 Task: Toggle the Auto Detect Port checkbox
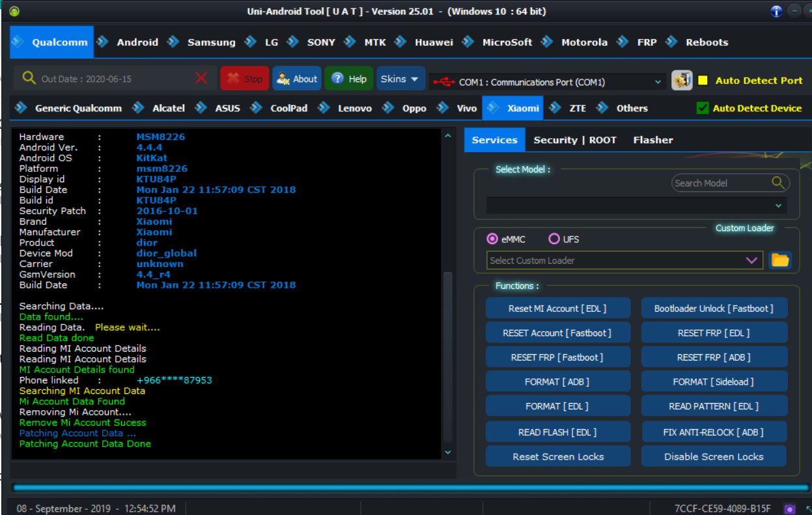(x=703, y=80)
